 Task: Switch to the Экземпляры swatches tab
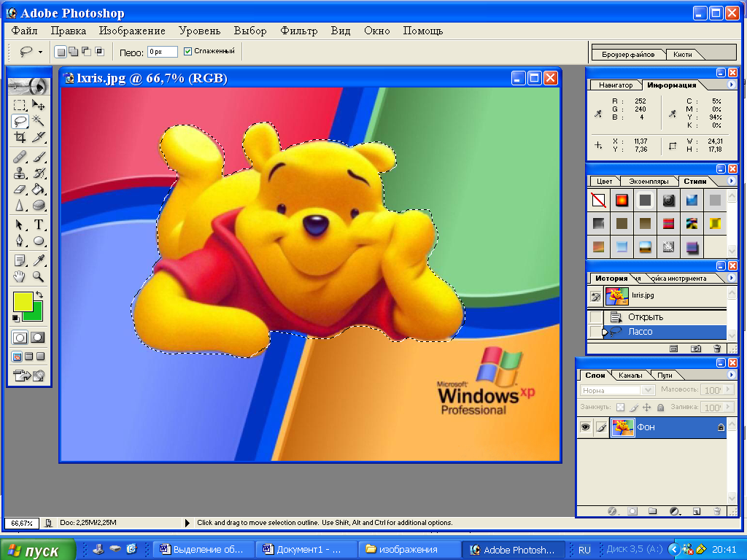point(649,182)
